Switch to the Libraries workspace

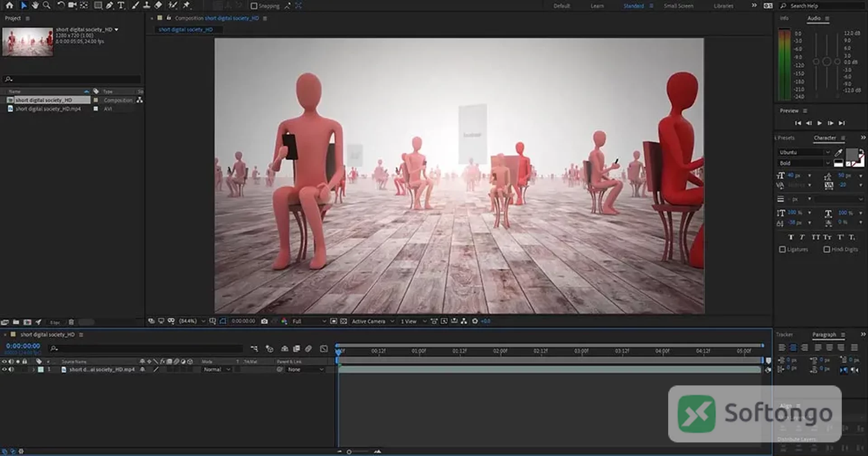click(x=723, y=6)
